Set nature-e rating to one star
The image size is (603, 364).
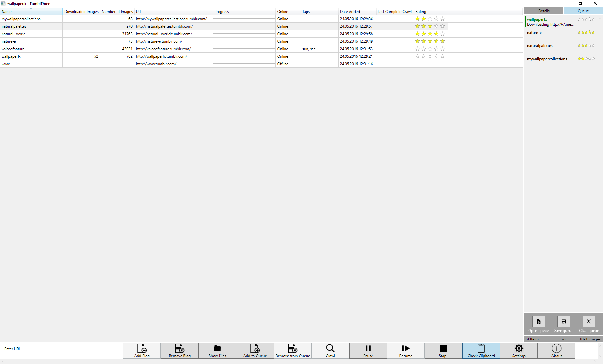click(417, 41)
